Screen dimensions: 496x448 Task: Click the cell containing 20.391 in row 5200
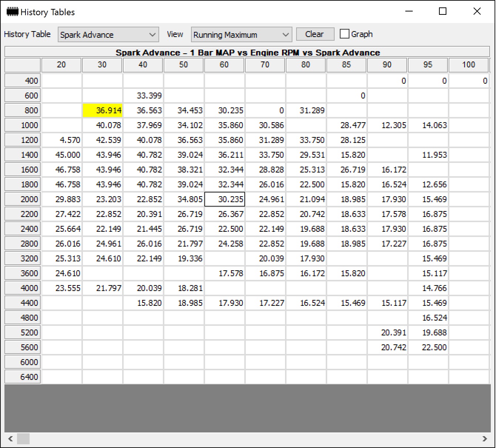click(x=388, y=332)
